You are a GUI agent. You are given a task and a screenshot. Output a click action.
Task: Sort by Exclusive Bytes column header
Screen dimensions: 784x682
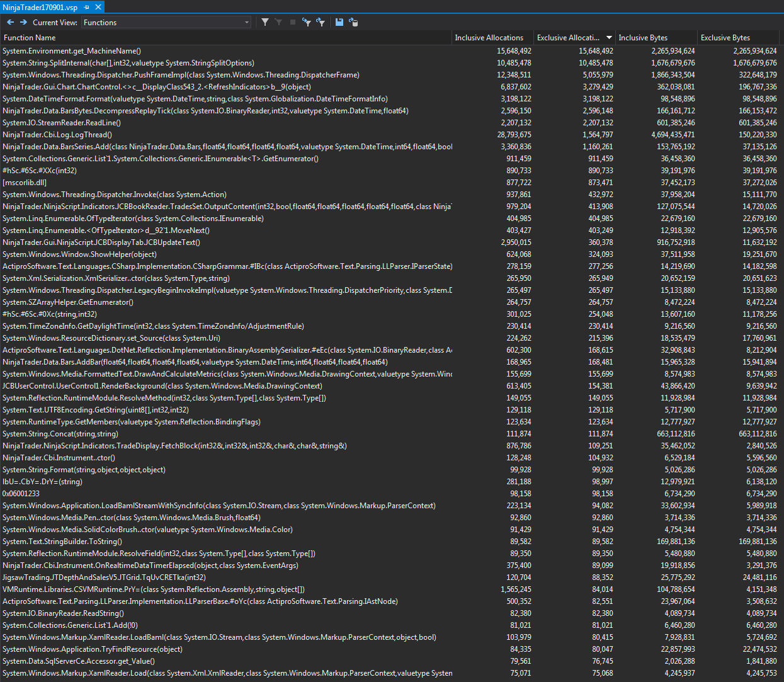(739, 38)
